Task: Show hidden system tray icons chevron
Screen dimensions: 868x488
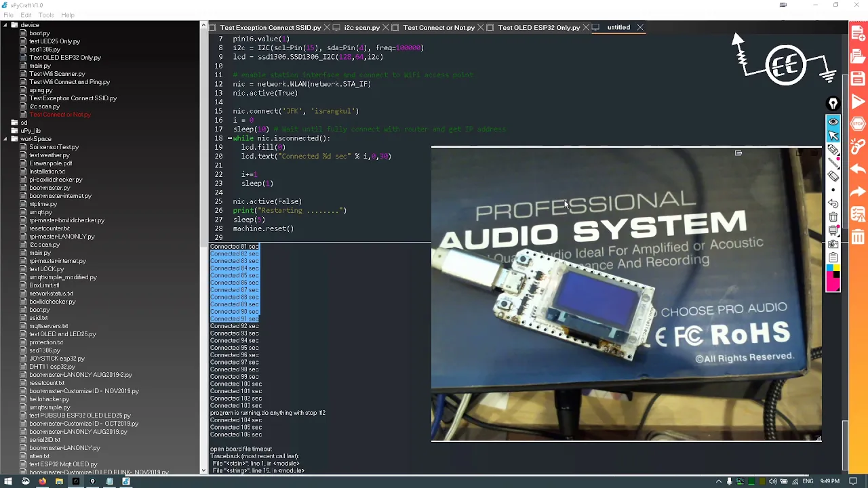Action: pos(719,481)
